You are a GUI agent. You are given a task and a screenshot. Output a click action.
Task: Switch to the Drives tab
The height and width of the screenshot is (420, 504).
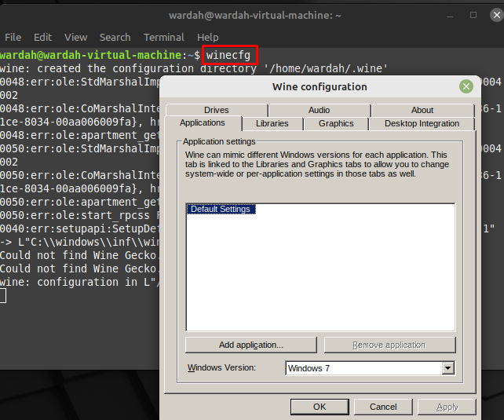(x=217, y=110)
